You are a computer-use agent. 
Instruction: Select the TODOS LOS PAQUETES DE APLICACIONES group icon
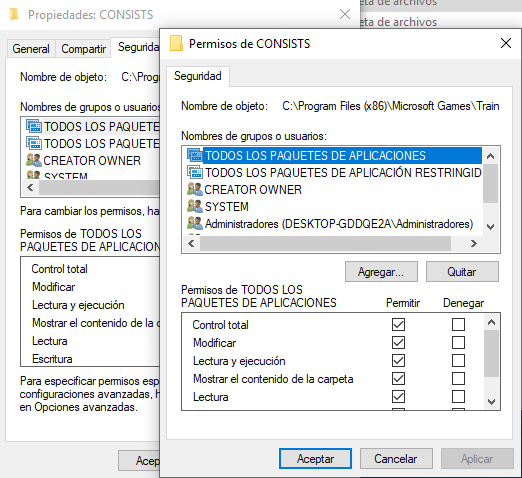point(195,156)
